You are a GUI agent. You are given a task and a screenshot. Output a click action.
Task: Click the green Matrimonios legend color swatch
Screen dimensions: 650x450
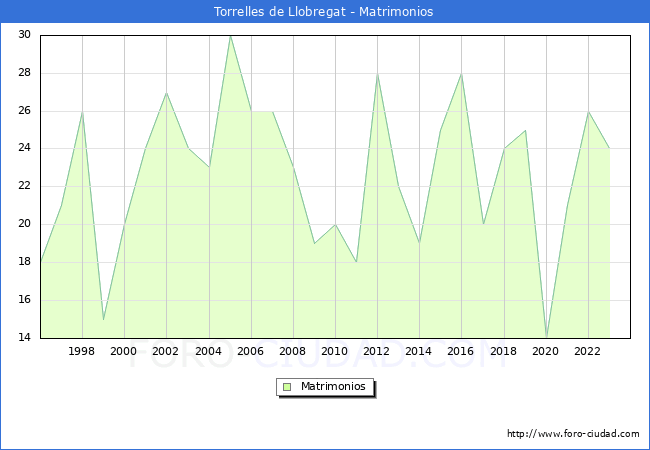[287, 386]
